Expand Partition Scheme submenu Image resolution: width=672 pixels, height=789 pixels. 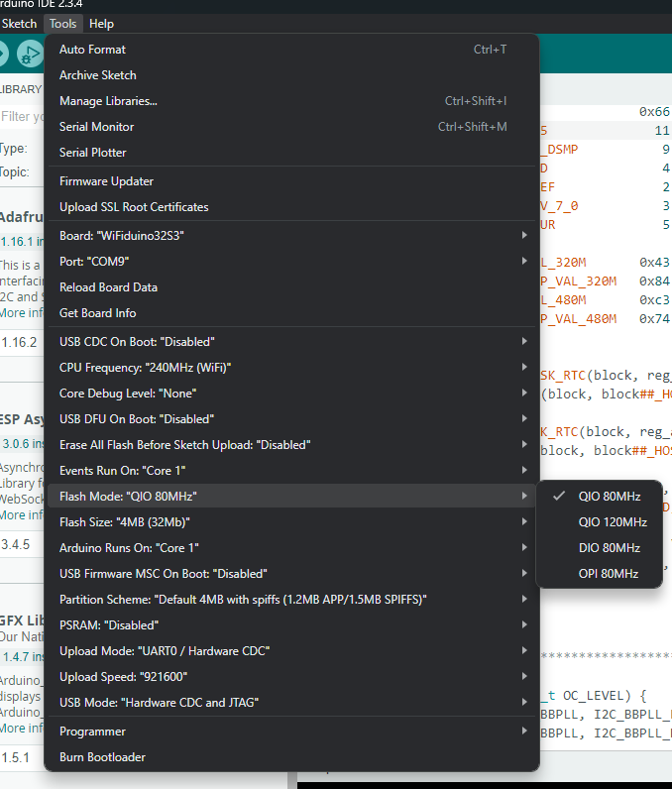click(x=291, y=600)
